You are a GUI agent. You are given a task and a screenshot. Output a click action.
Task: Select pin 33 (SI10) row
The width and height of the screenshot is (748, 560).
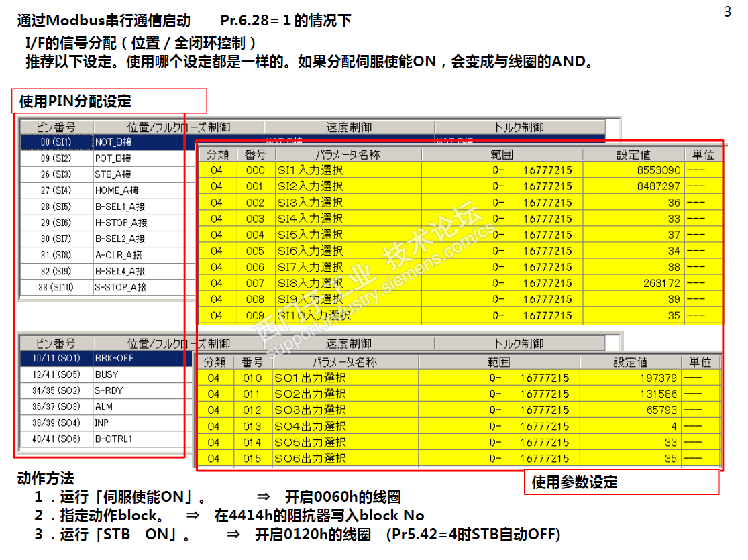coord(56,288)
